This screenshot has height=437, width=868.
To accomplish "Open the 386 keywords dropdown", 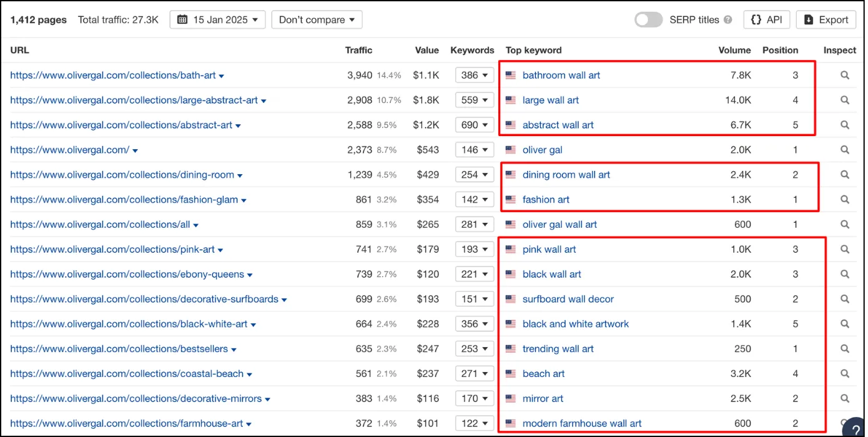I will pos(475,75).
